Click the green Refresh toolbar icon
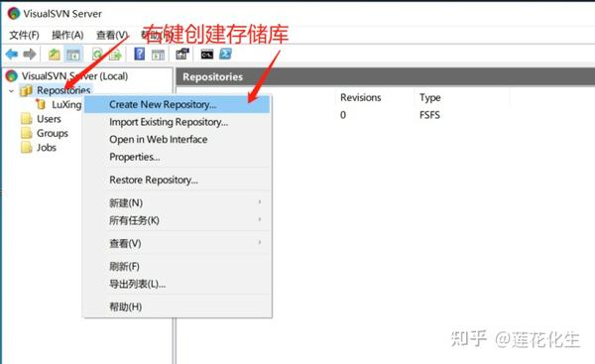The height and width of the screenshot is (364, 595). [98, 55]
